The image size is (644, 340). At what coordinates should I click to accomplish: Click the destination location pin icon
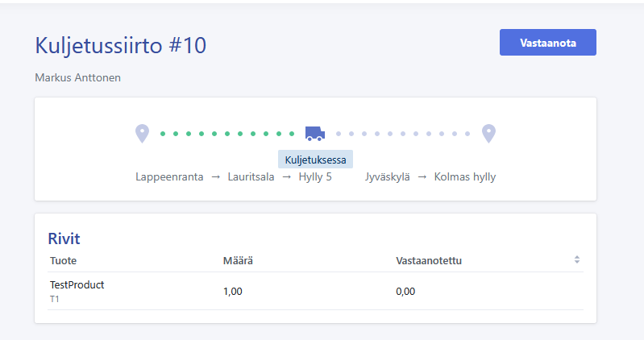point(488,134)
